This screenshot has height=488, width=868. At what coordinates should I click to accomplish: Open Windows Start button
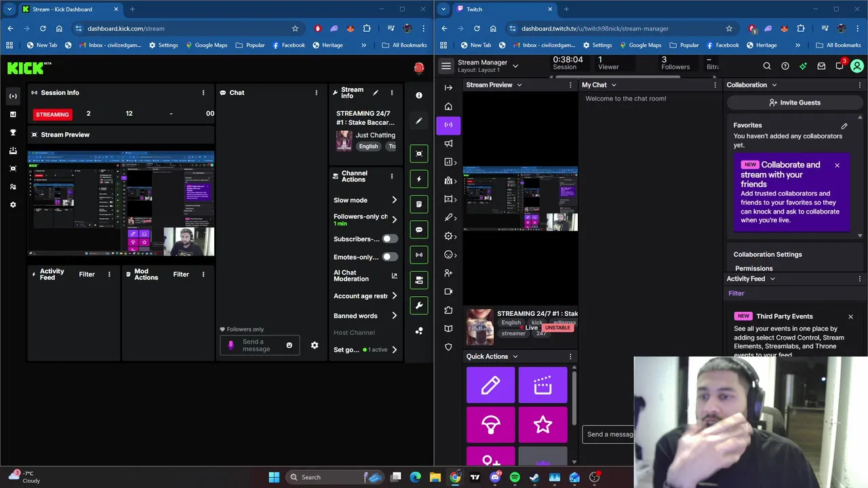pos(274,477)
